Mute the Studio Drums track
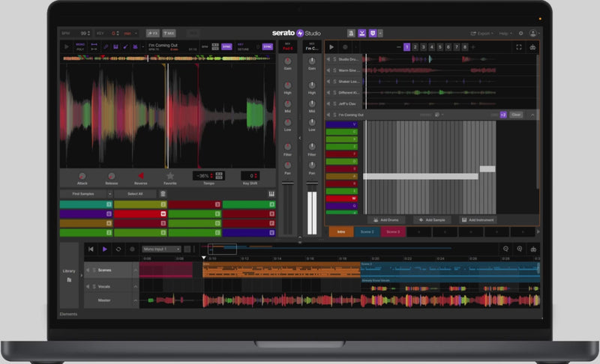 pos(328,59)
